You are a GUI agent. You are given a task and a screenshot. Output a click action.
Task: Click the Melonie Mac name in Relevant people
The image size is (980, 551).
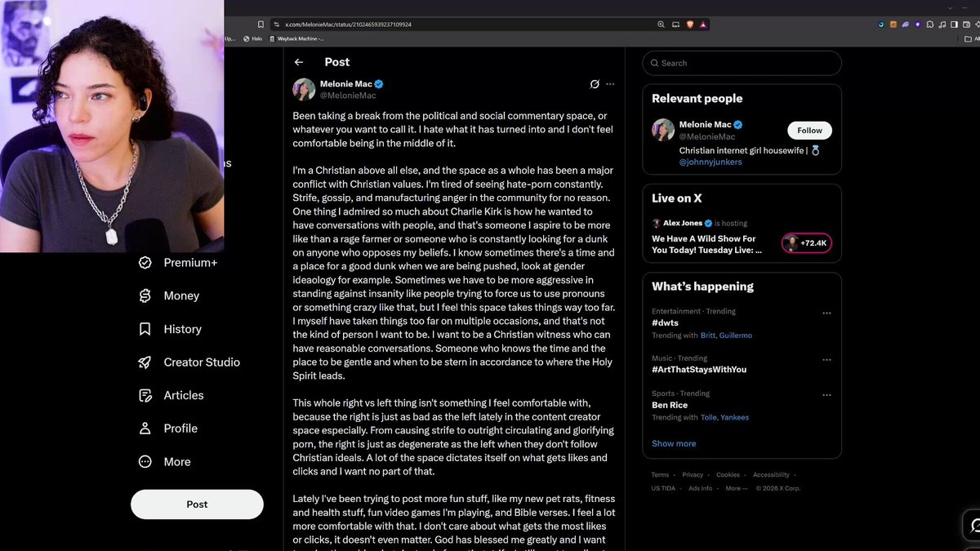[x=706, y=124]
